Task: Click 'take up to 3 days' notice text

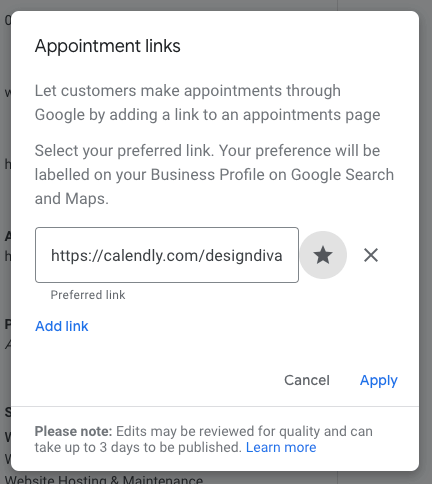Action: pyautogui.click(x=138, y=447)
